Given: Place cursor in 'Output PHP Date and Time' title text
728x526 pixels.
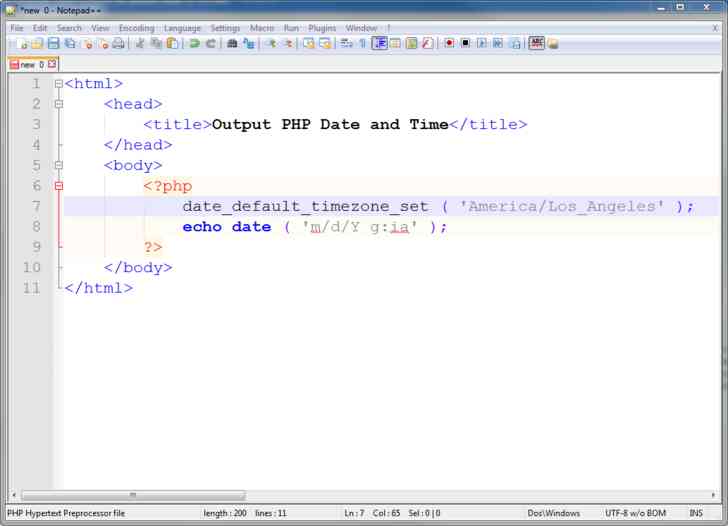Looking at the screenshot, I should 330,124.
